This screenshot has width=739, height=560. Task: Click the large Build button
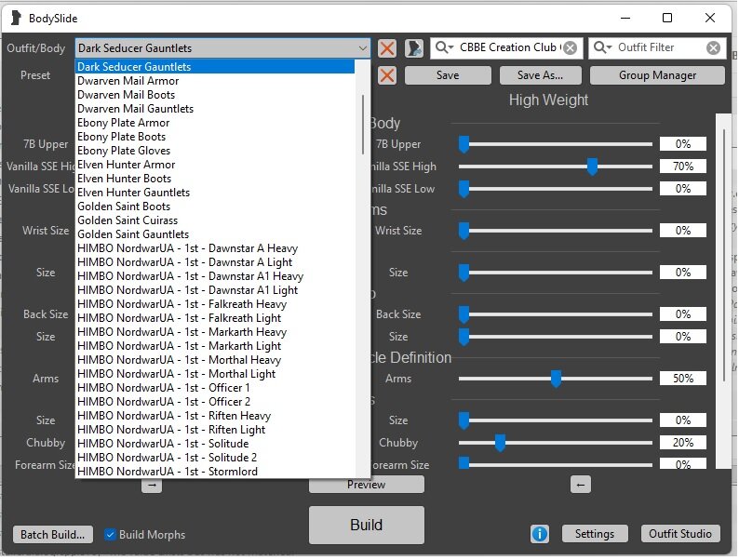pyautogui.click(x=367, y=526)
